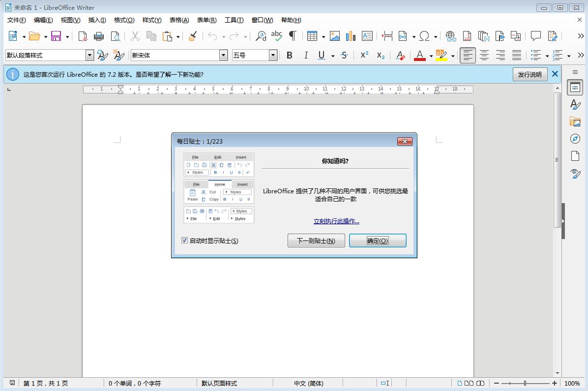
Task: Toggle print preview icon
Action: point(115,36)
